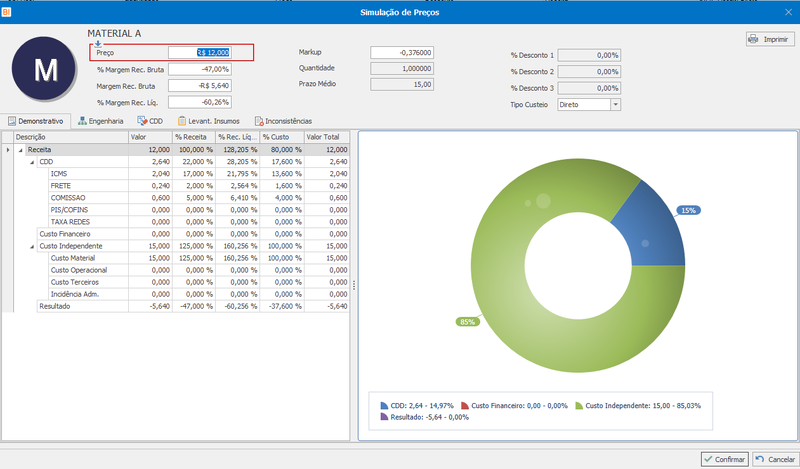Switch to the CDD tab
800x469 pixels.
[150, 121]
